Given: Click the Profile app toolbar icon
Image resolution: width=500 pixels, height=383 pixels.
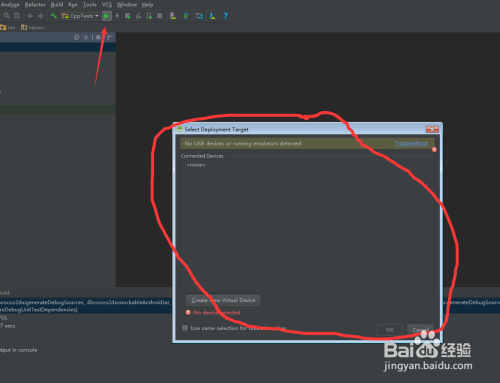Looking at the screenshot, I should coord(139,16).
